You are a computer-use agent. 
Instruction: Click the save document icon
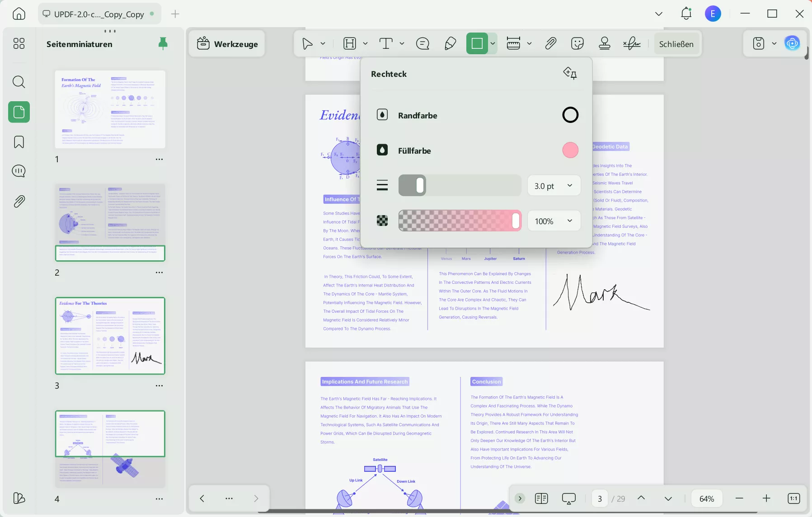click(759, 44)
